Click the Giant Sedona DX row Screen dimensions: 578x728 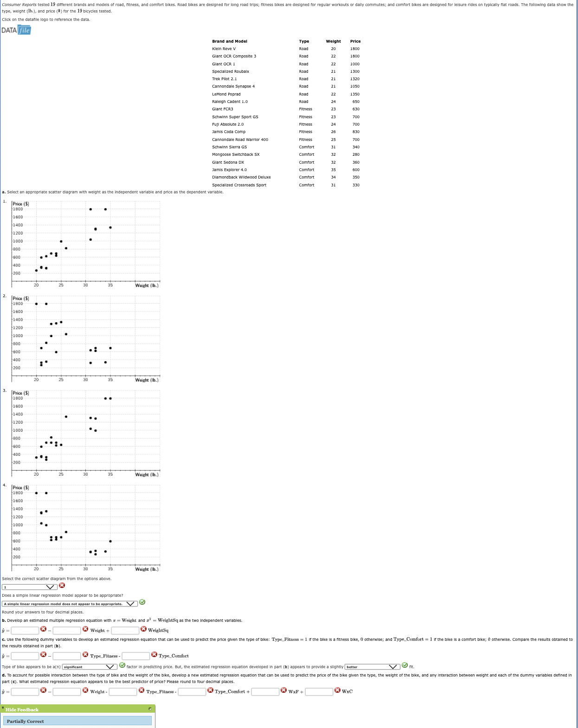[286, 162]
